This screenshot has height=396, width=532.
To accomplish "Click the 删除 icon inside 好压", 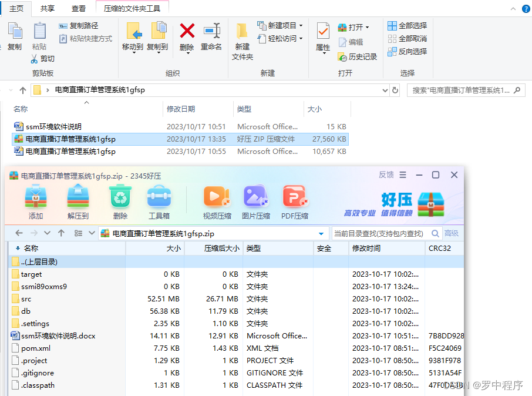I will pos(119,200).
